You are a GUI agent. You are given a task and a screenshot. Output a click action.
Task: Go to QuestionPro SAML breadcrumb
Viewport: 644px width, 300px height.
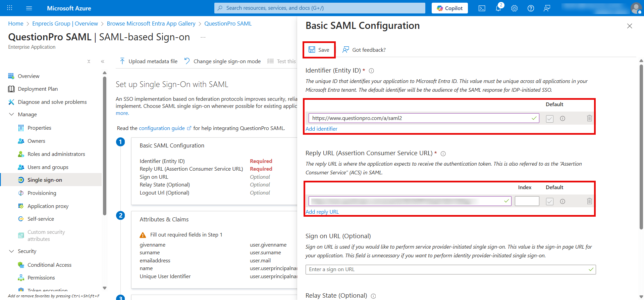point(228,24)
